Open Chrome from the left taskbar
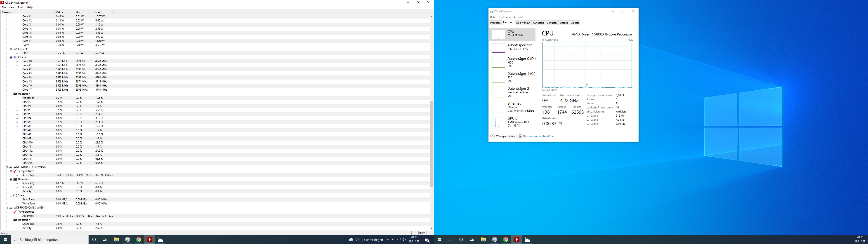The width and height of the screenshot is (868, 244). coord(139,240)
